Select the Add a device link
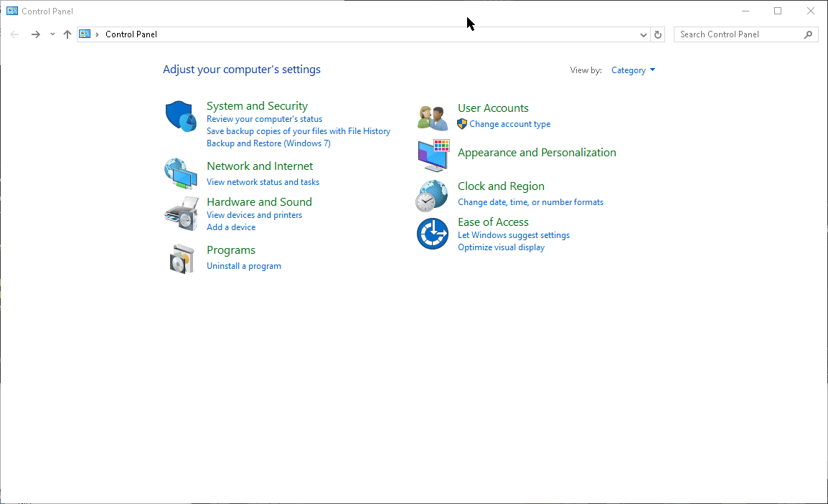828x504 pixels. pyautogui.click(x=231, y=227)
